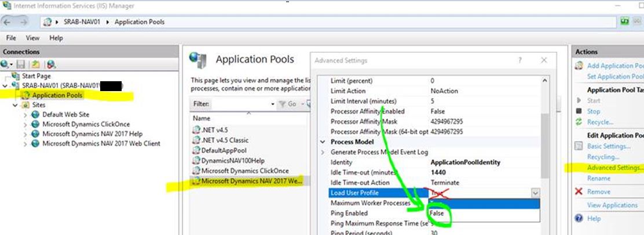Click the Start play icon in Actions
Screen dimensions: 644x235
[579, 100]
